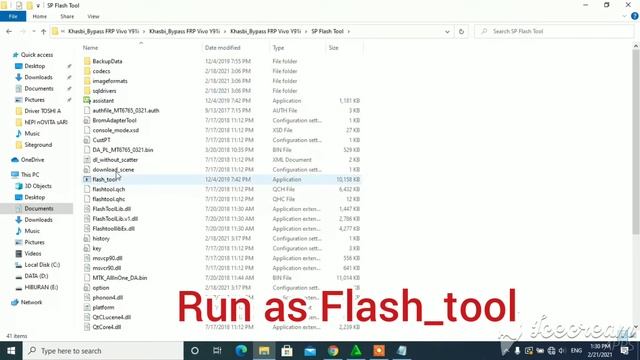Screen dimensions: 640x360
Task: Open Quick Access Toolbar customize dropdown
Action: 38,5
